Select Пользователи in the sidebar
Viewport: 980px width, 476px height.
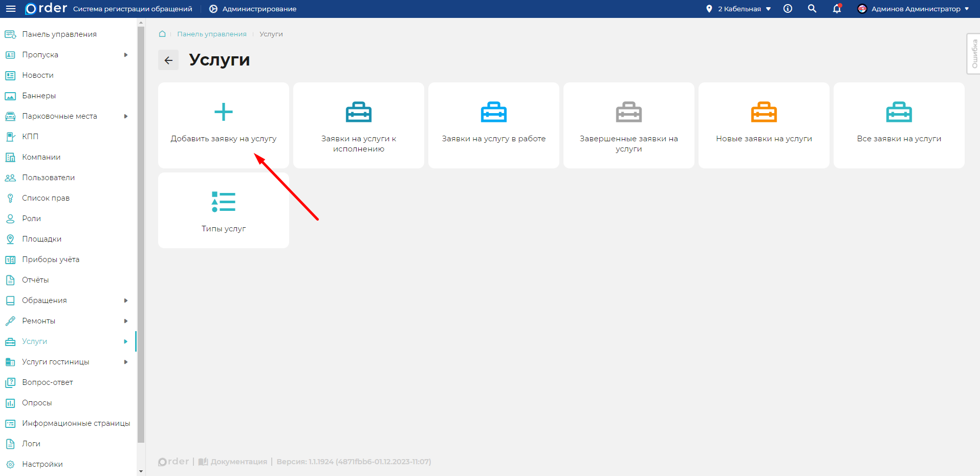48,178
